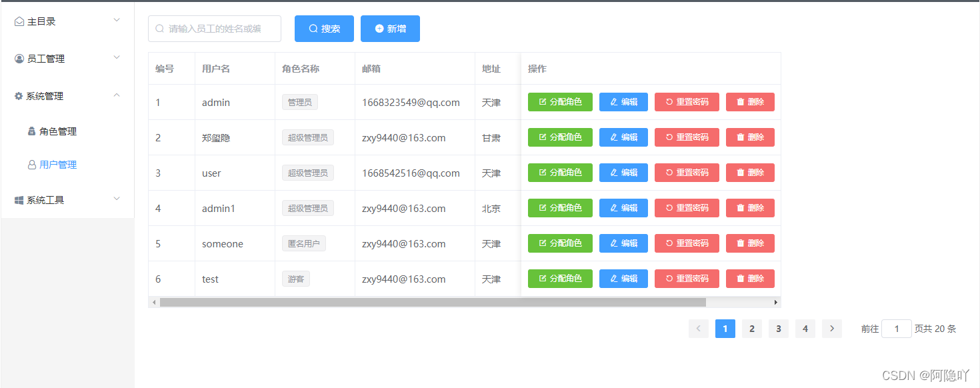Expand the 主目录 chevron arrow

pyautogui.click(x=117, y=21)
